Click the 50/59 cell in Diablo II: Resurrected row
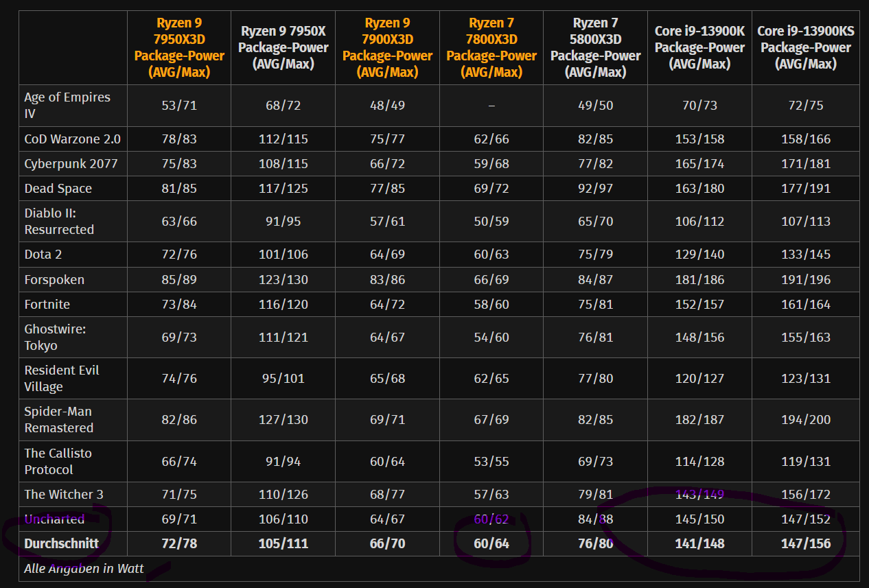869x588 pixels. click(x=491, y=221)
